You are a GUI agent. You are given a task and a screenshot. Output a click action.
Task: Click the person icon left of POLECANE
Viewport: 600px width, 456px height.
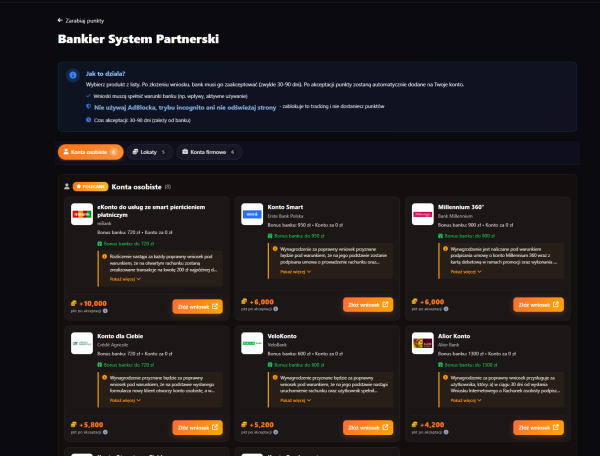click(67, 187)
